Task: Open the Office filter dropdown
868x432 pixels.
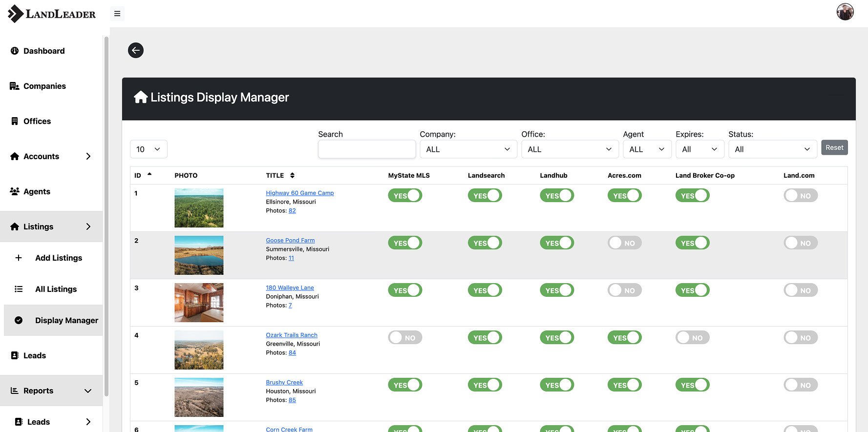Action: (570, 149)
